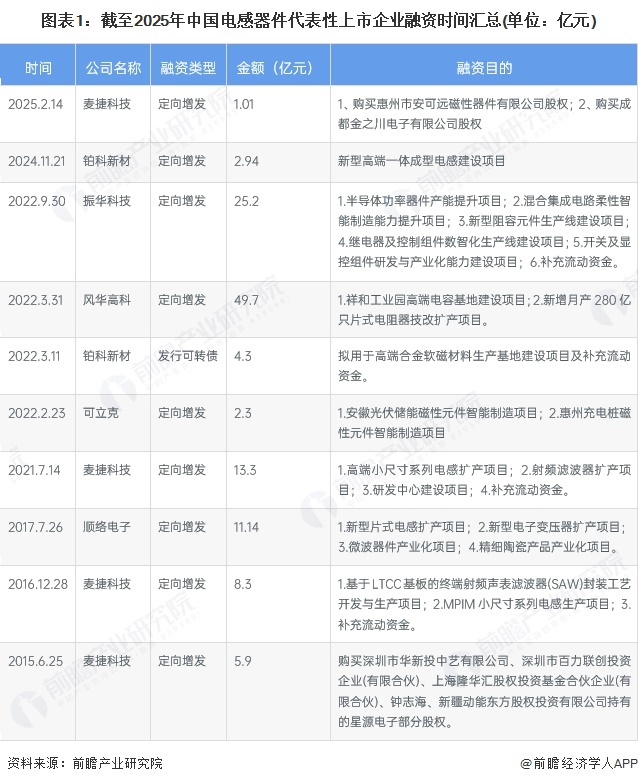
Task: Click the 25.2 amount cell
Action: [248, 201]
